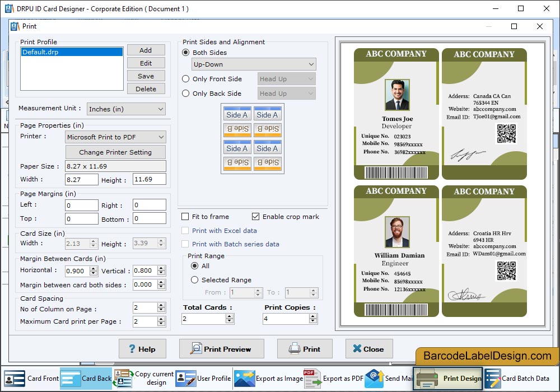Select Default.drp in the profile list

click(72, 52)
